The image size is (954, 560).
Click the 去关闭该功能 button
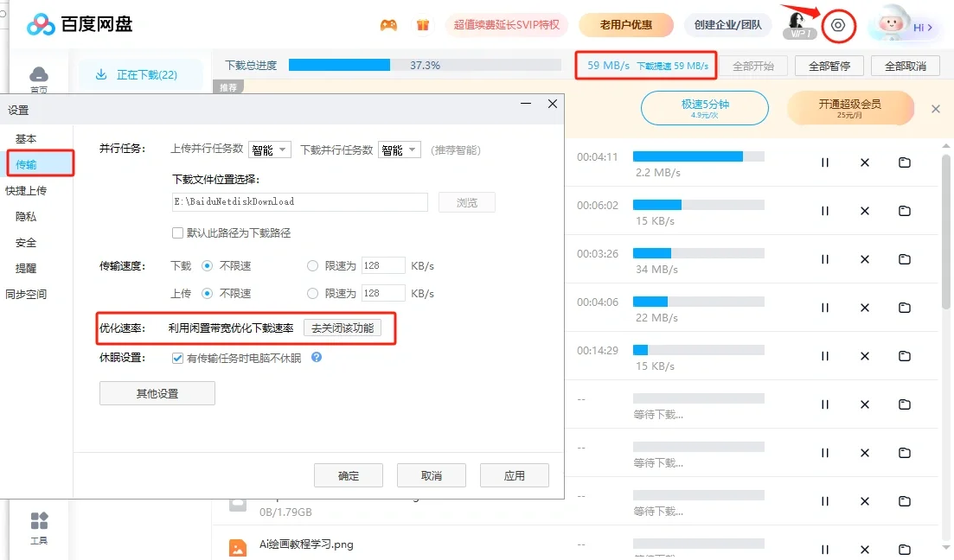point(348,329)
